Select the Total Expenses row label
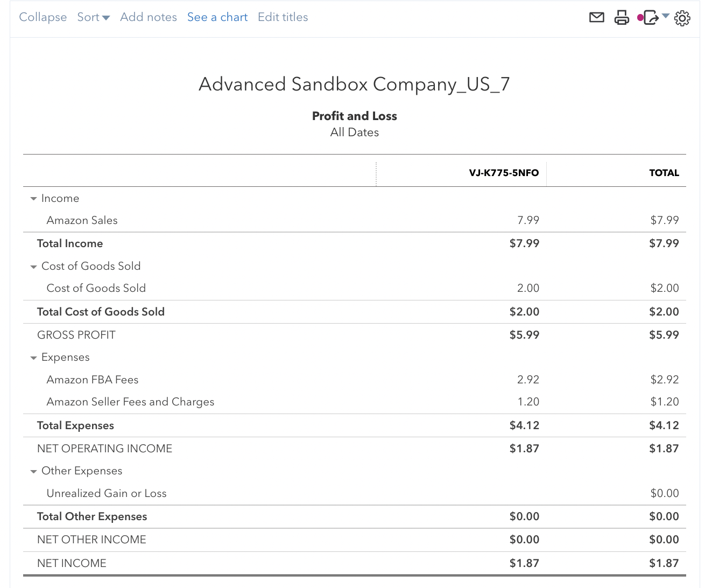705x588 pixels. click(75, 425)
